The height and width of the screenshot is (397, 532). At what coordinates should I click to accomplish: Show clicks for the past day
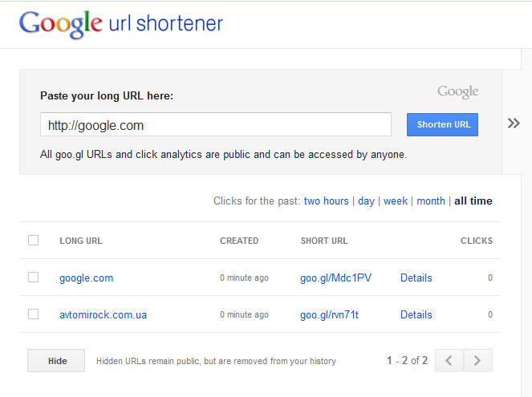pyautogui.click(x=366, y=201)
